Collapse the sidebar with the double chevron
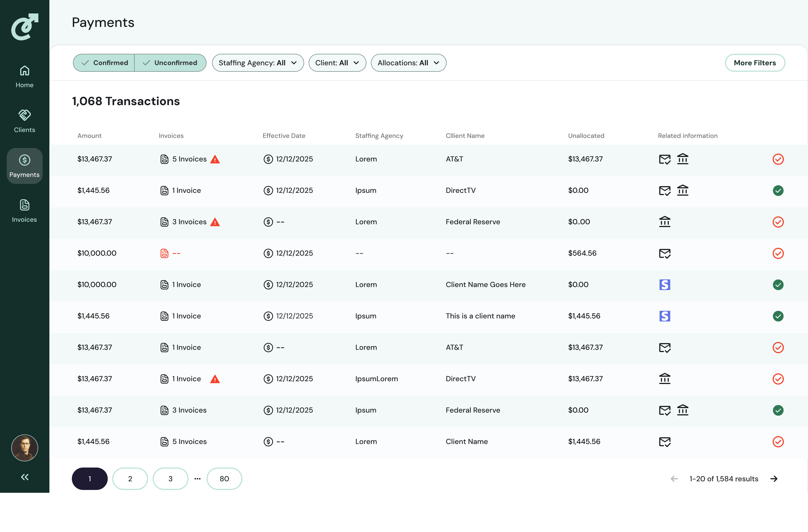Screen dimensions: 808x532 25,477
